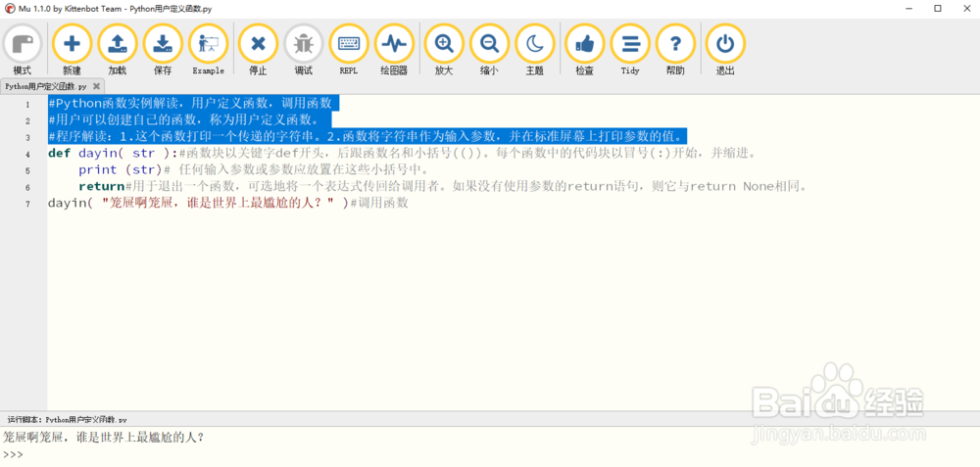Open the 模式 (Mode) selector
This screenshot has height=467, width=980.
(x=23, y=50)
